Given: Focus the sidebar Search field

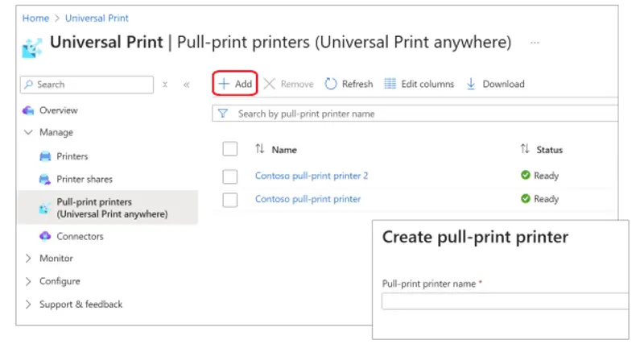Looking at the screenshot, I should tap(87, 85).
